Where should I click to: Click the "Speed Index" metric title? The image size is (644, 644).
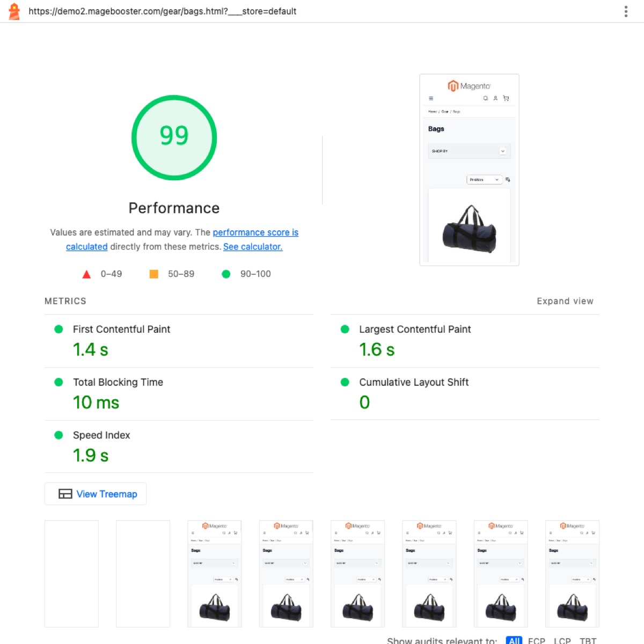coord(101,435)
